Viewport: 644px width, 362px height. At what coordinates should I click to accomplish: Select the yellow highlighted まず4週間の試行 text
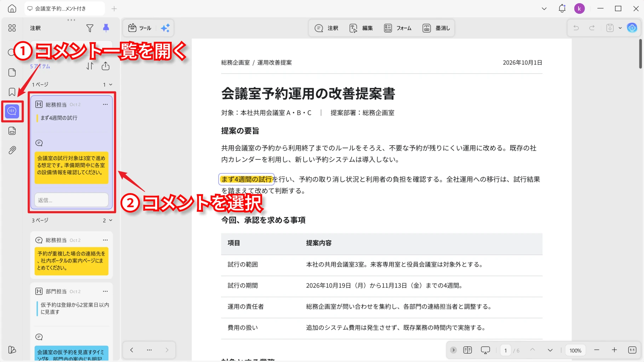pyautogui.click(x=247, y=179)
